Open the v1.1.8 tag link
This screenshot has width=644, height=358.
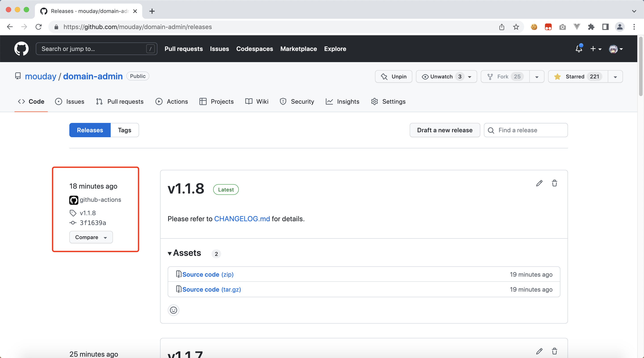[x=87, y=213]
